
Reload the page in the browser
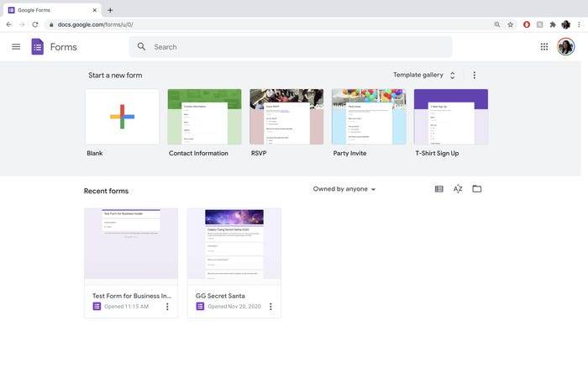click(35, 24)
